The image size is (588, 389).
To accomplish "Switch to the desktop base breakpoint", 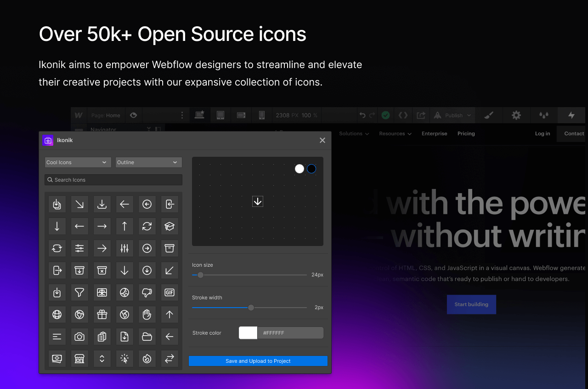I will tap(199, 115).
